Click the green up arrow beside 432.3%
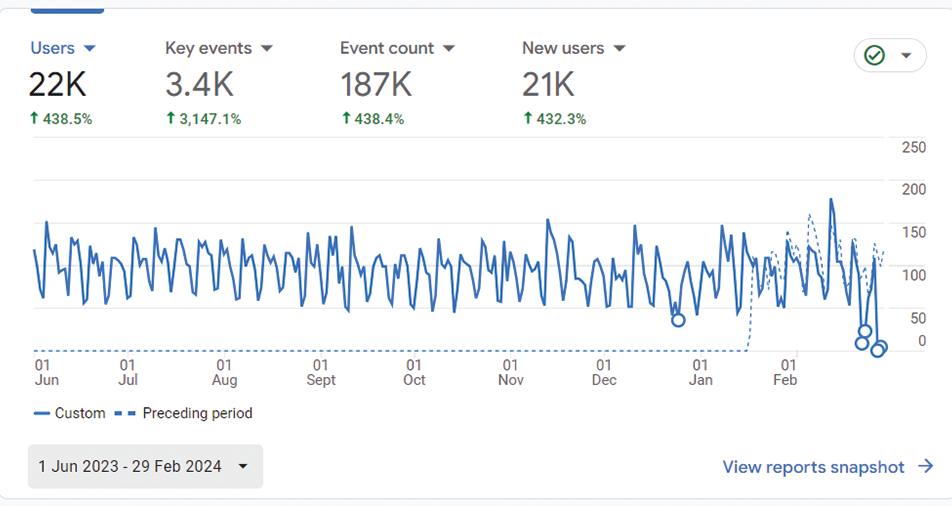This screenshot has height=506, width=952. [528, 119]
